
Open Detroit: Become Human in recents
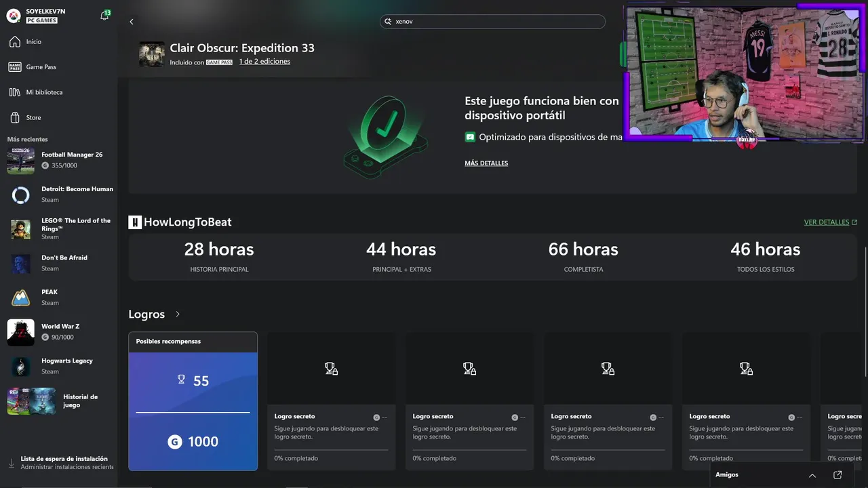click(58, 195)
